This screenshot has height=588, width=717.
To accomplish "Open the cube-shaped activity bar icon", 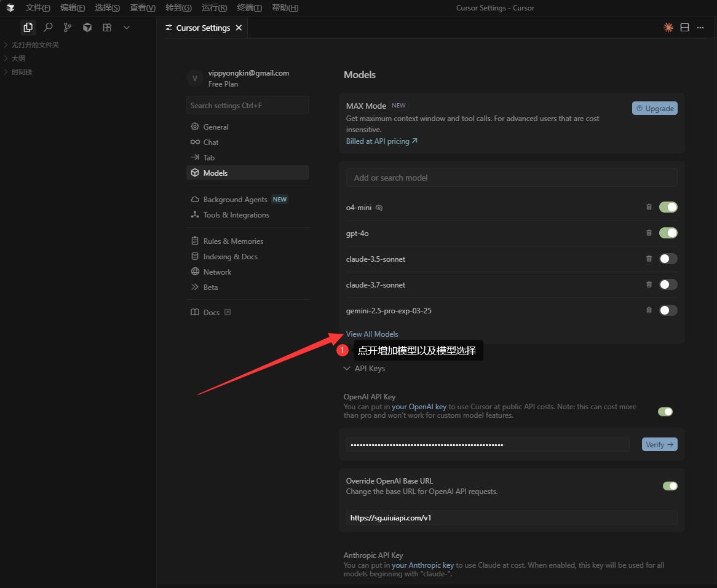I will (x=87, y=28).
